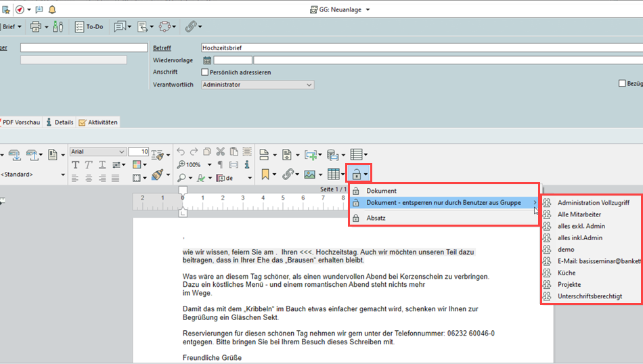This screenshot has height=364, width=643.
Task: Click the bookmark icon in editor toolbar
Action: 265,175
